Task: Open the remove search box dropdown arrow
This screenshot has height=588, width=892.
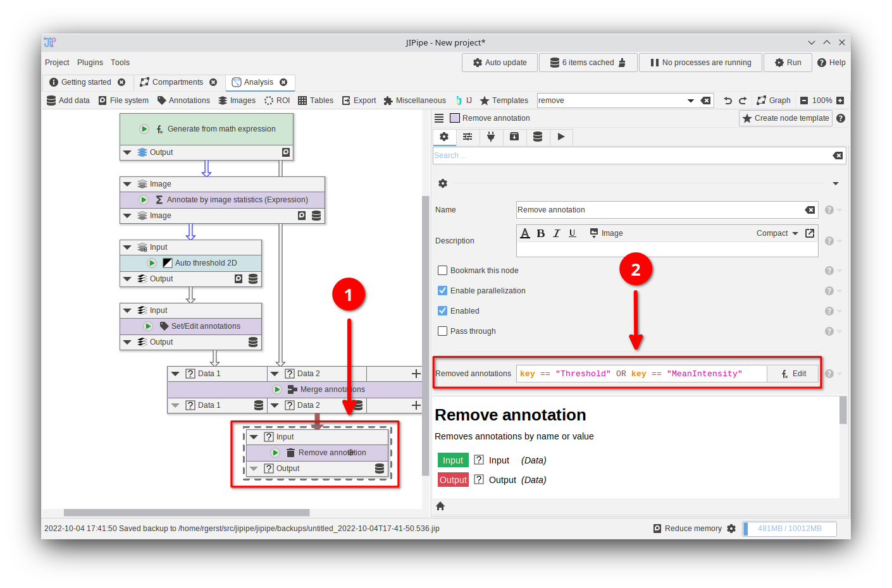Action: 691,101
